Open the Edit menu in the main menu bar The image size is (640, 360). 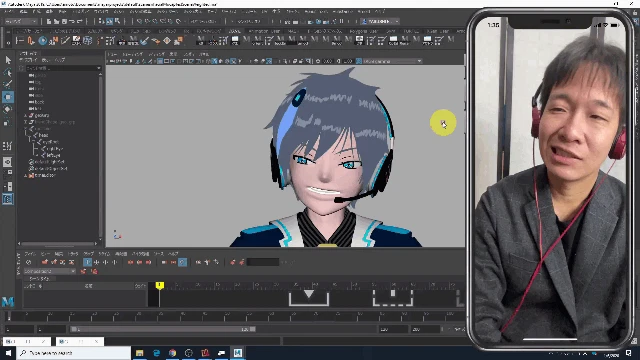pos(23,12)
